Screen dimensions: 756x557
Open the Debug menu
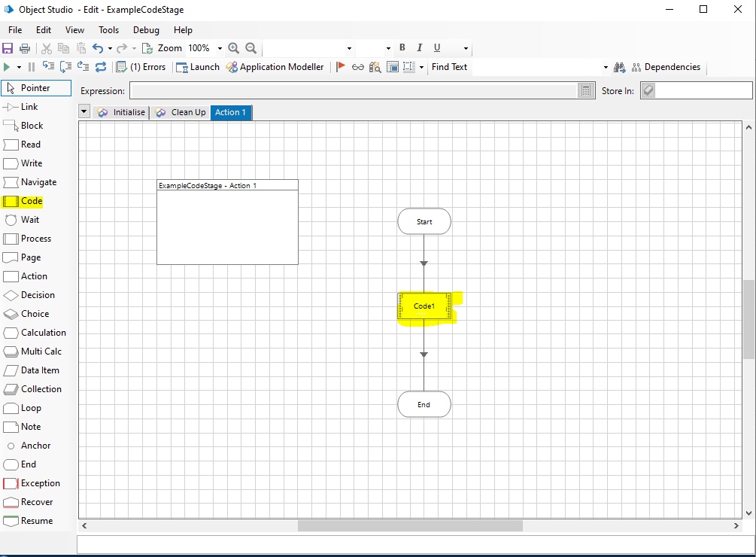pyautogui.click(x=146, y=30)
